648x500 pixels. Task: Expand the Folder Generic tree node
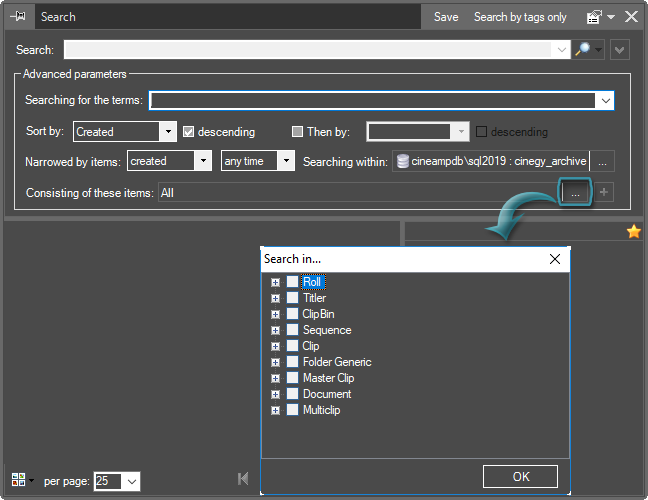(275, 362)
